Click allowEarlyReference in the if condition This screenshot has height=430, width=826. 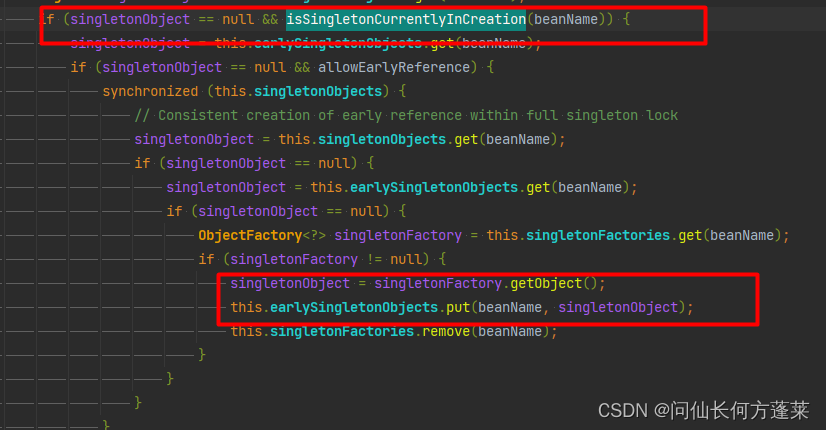394,67
